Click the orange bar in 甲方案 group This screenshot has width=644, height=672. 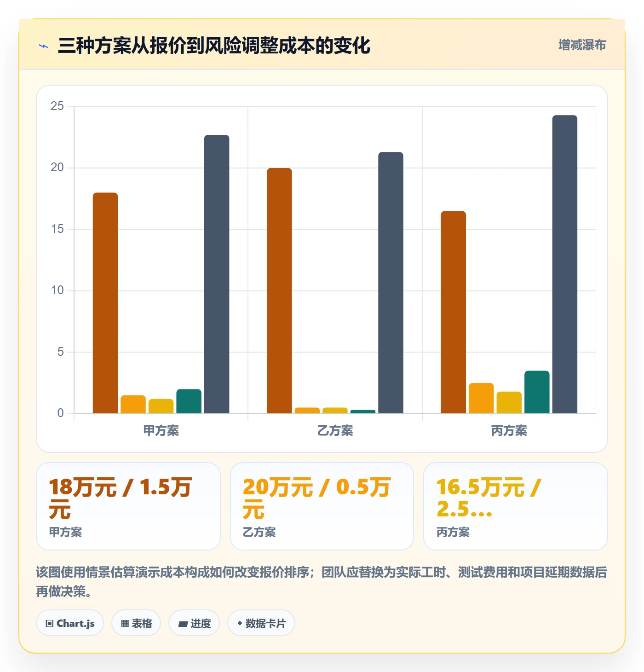[x=133, y=404]
